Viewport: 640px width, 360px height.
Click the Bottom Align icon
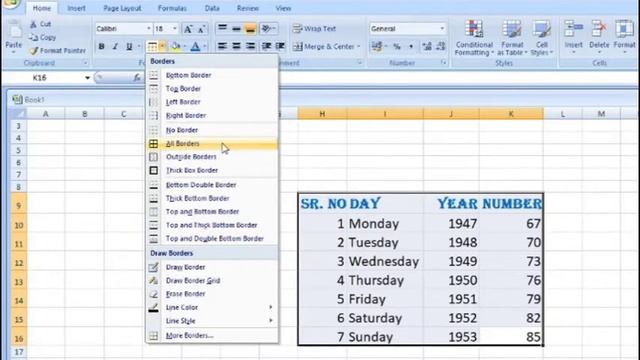click(250, 29)
